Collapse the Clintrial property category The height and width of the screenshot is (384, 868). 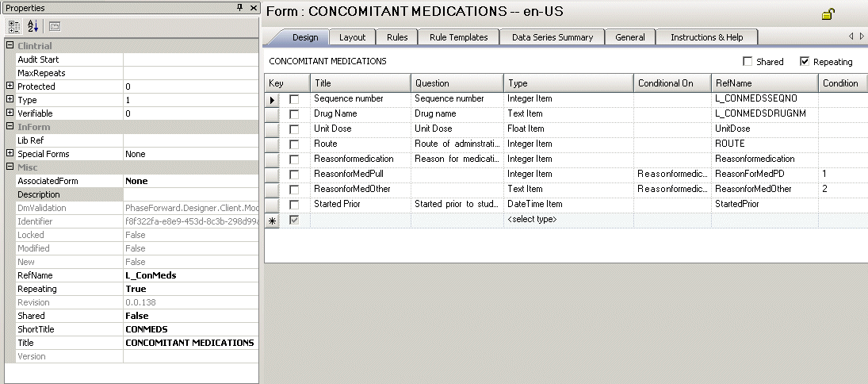(x=10, y=46)
